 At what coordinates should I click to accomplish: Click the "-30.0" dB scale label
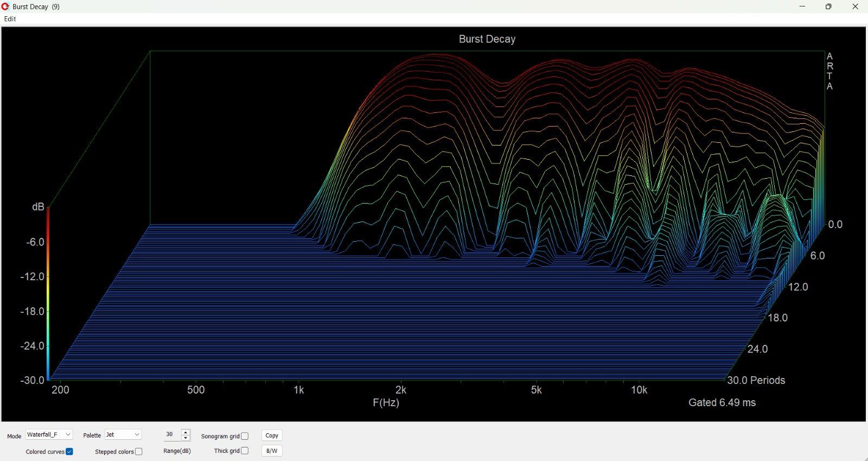coord(33,380)
